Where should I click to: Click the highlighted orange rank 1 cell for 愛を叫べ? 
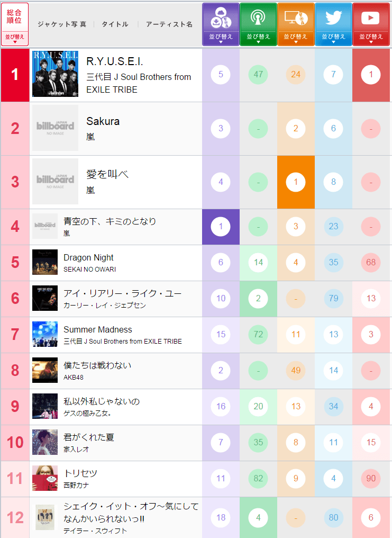(x=296, y=182)
